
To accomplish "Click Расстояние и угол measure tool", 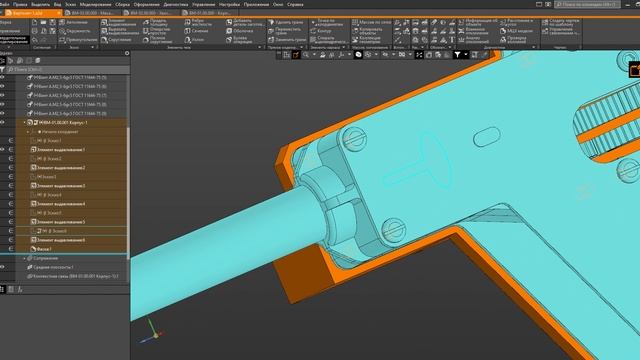I will coord(516,22).
